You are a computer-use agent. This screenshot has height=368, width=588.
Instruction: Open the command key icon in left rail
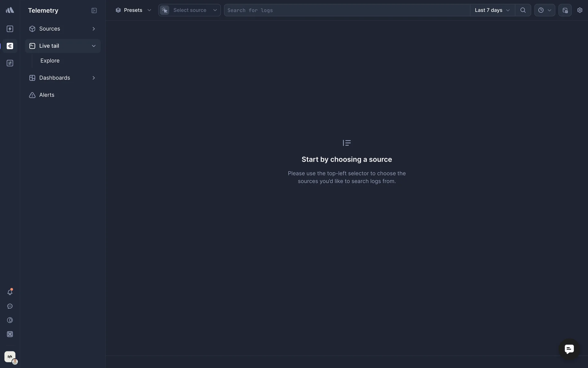point(10,334)
